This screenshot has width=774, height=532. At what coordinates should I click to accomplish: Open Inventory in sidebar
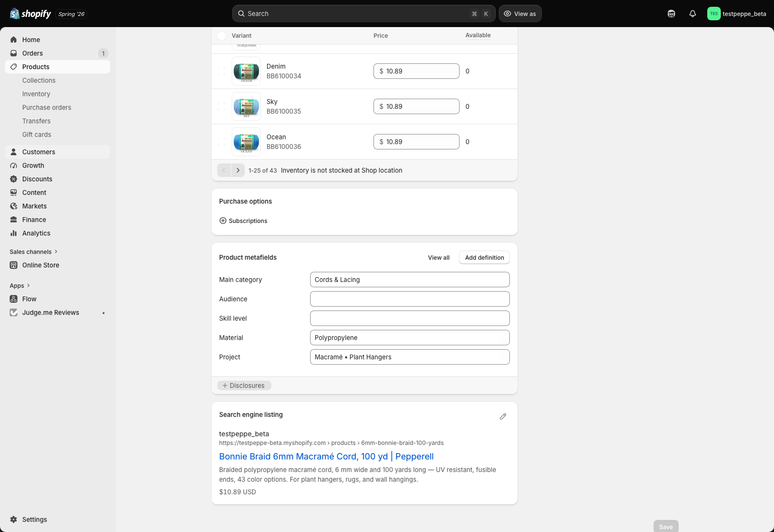pyautogui.click(x=36, y=94)
